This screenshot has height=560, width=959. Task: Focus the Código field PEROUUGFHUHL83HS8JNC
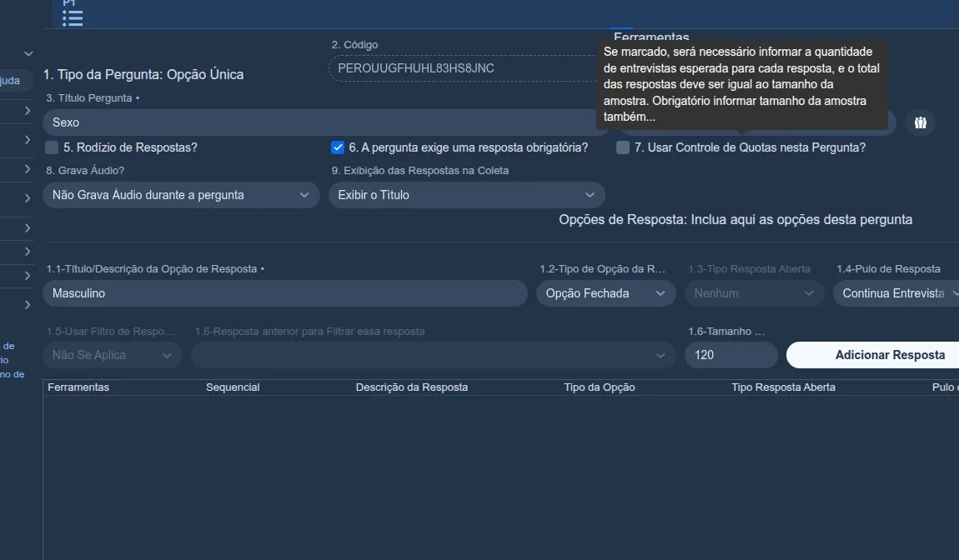tap(462, 68)
